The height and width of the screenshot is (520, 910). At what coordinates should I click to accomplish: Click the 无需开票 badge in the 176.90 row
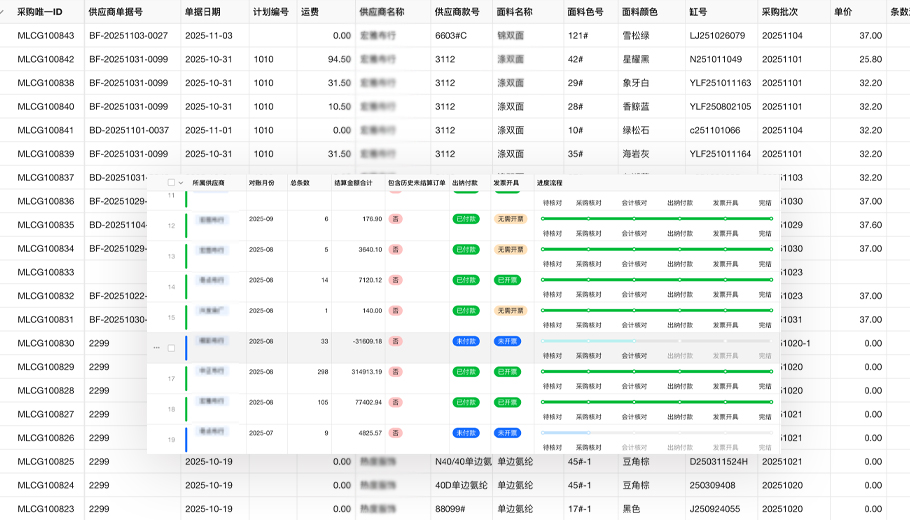tap(509, 219)
